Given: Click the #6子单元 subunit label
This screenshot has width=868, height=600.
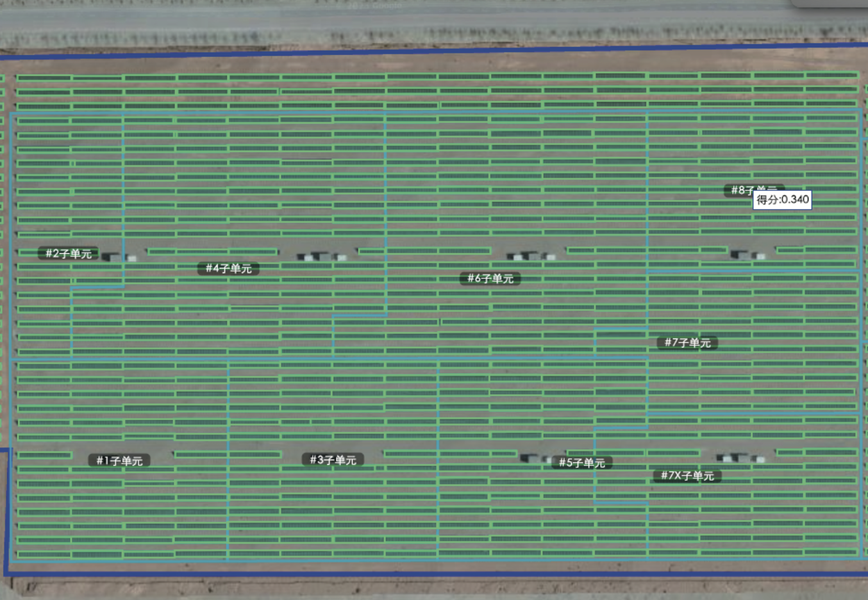Looking at the screenshot, I should pos(490,278).
